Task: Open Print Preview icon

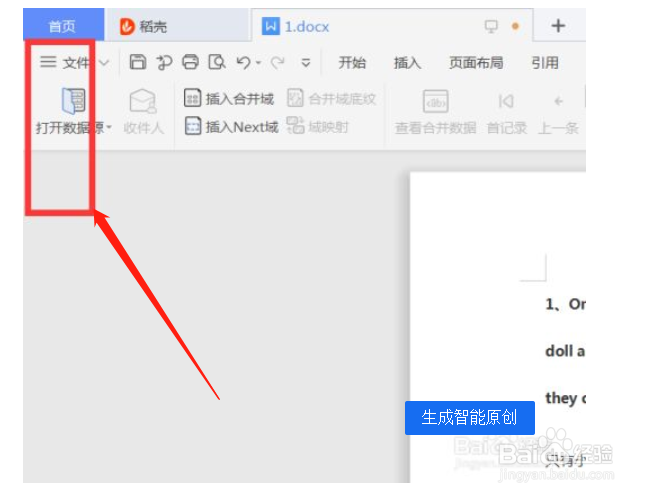Action: point(217,62)
